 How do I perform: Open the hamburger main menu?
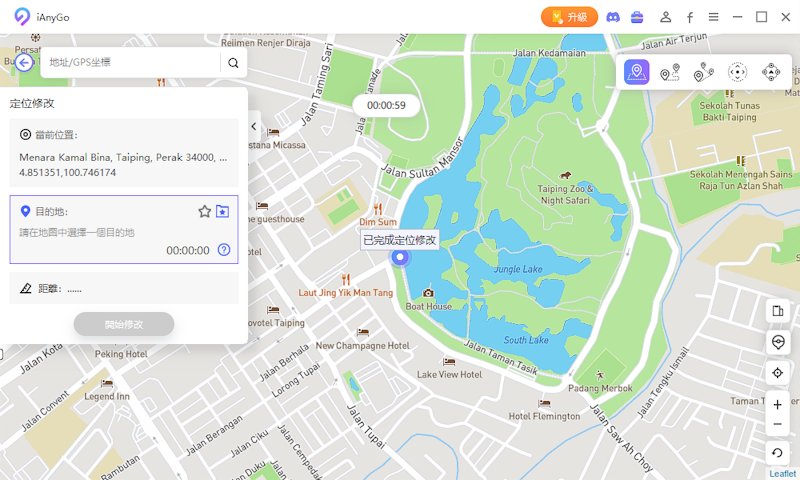point(713,17)
